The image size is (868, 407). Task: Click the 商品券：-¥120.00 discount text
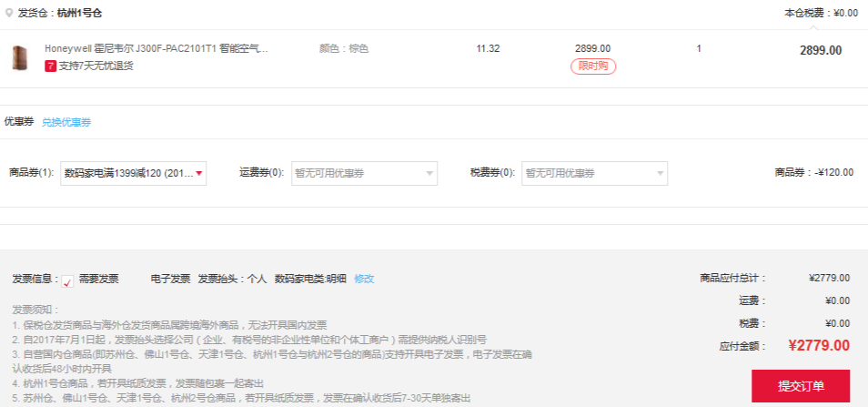click(814, 173)
